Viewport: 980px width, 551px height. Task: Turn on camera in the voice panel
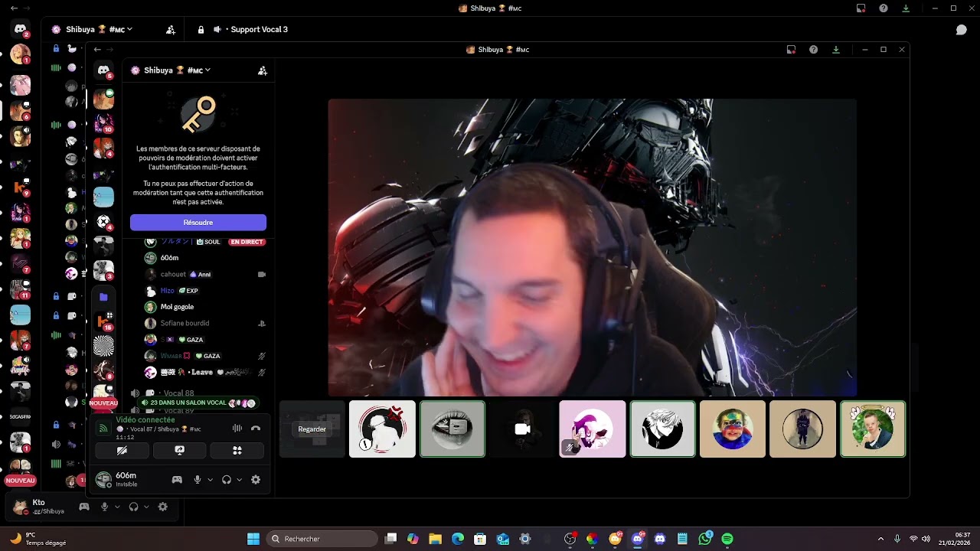[x=122, y=451]
